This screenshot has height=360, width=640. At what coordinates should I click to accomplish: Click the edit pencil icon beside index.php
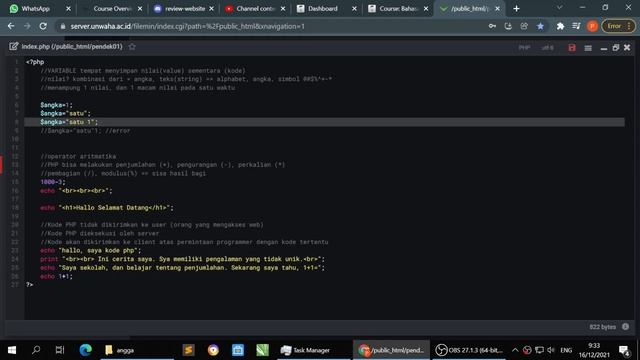[x=13, y=47]
